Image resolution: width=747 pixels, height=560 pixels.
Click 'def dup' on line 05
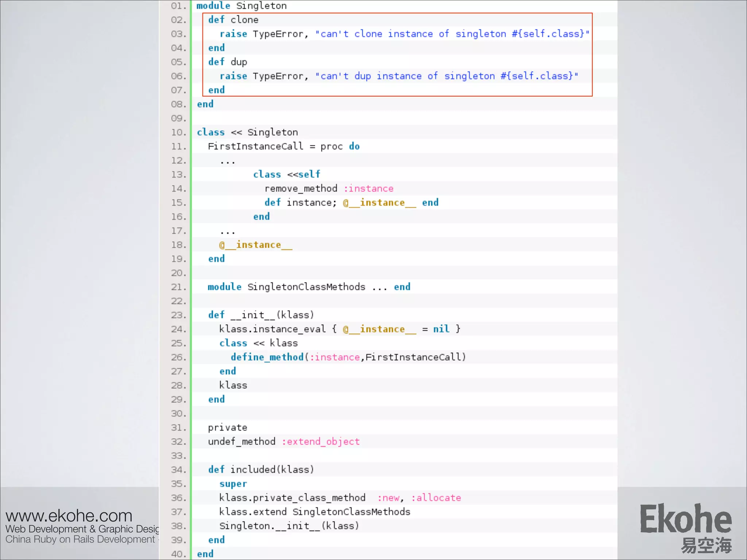(228, 62)
